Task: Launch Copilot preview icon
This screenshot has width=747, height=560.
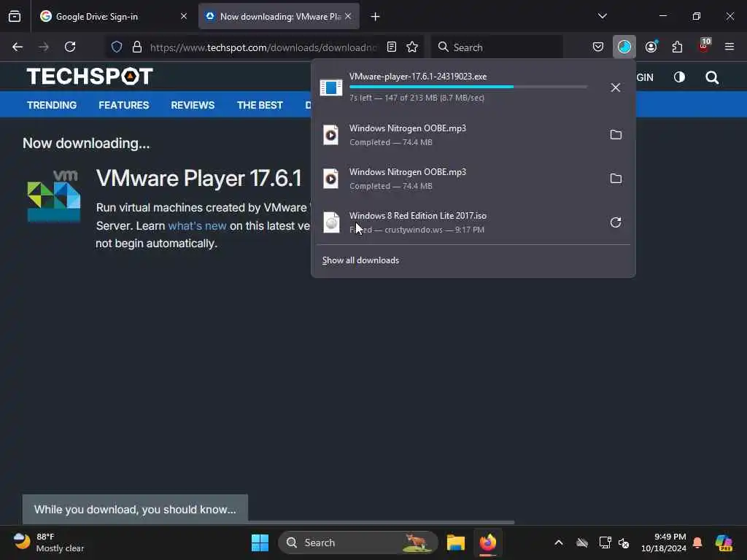Action: (724, 542)
